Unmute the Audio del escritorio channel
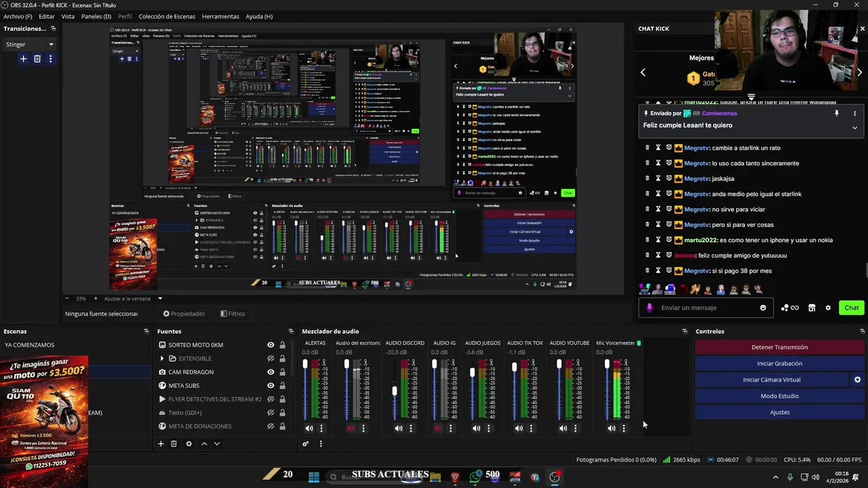The width and height of the screenshot is (868, 488). tap(351, 428)
